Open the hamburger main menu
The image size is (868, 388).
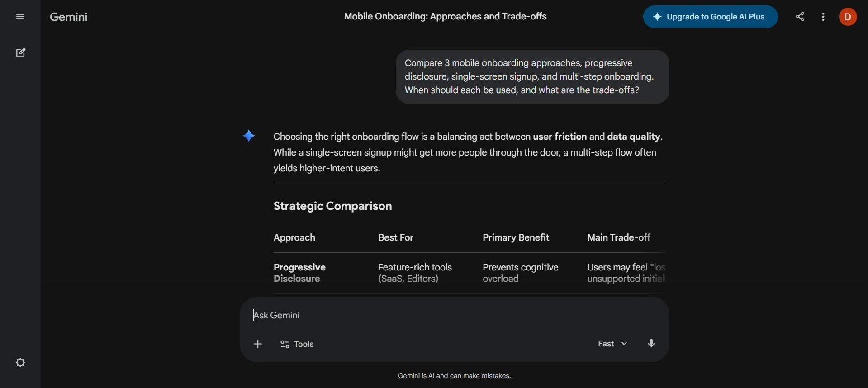(x=20, y=17)
